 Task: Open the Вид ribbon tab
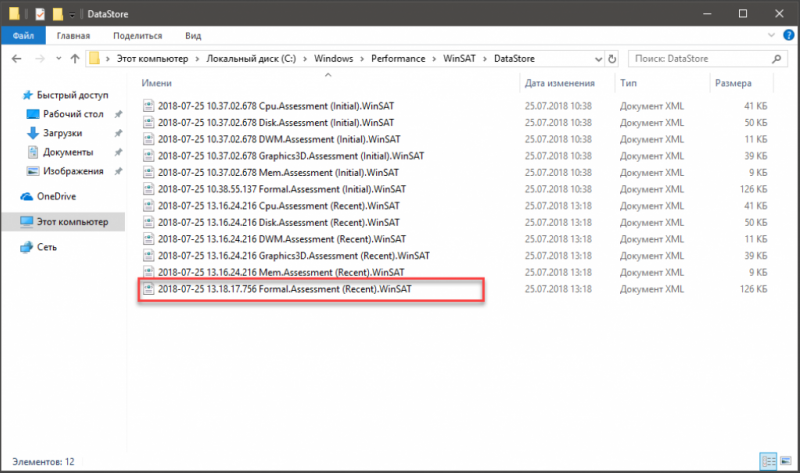pyautogui.click(x=193, y=36)
